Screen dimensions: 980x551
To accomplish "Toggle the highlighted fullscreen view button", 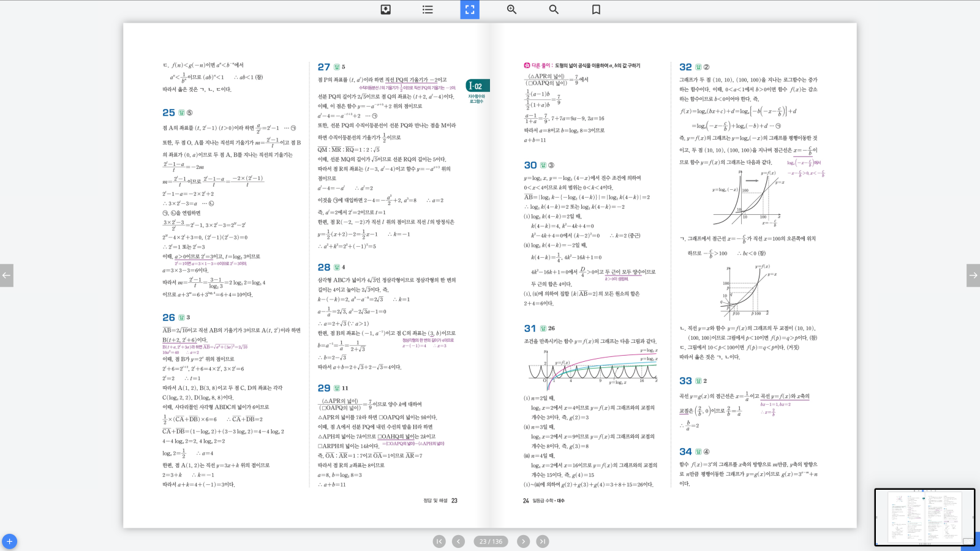I will pos(470,9).
